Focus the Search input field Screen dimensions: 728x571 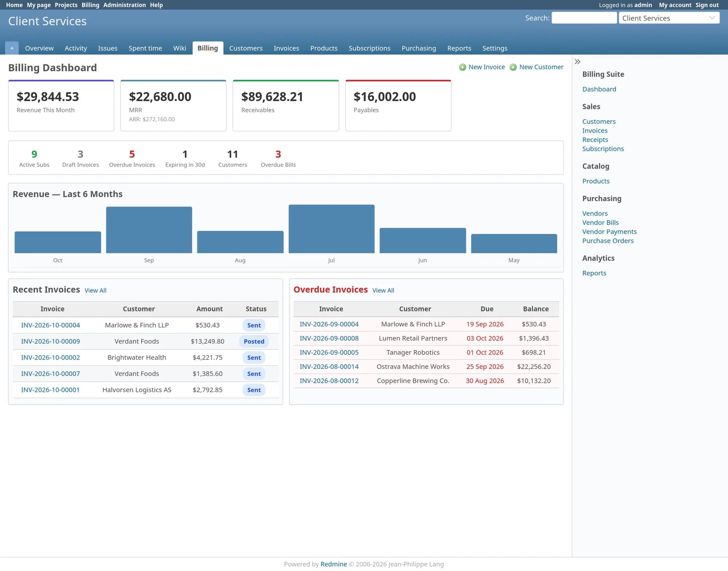584,18
